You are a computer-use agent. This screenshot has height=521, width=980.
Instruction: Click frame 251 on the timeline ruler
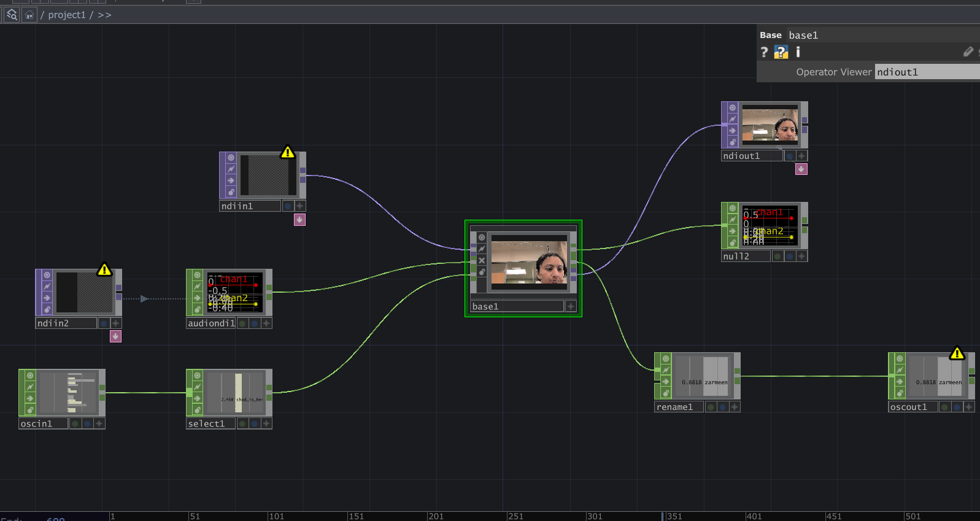(x=515, y=516)
